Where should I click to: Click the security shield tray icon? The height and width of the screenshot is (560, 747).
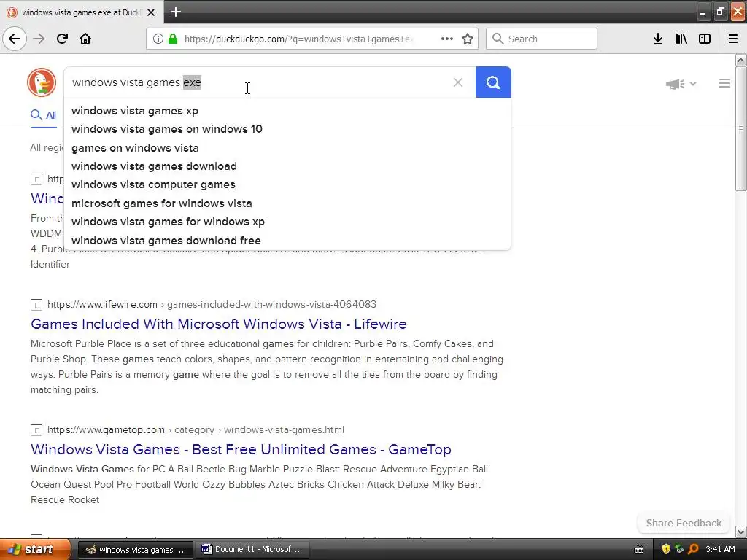click(665, 549)
